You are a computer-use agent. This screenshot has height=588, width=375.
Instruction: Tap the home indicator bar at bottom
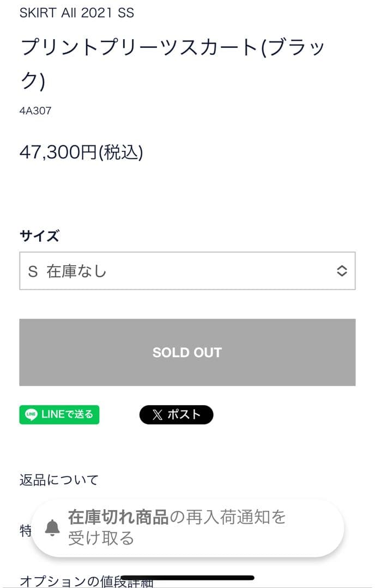[187, 578]
